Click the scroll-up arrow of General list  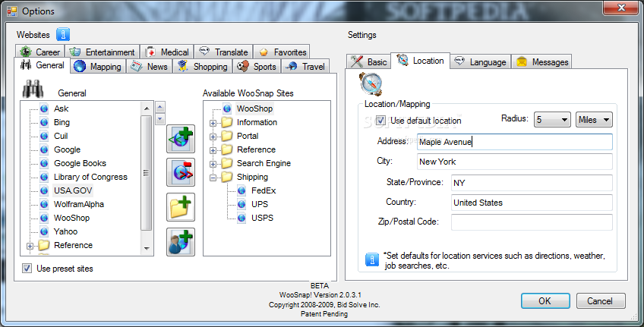147,108
